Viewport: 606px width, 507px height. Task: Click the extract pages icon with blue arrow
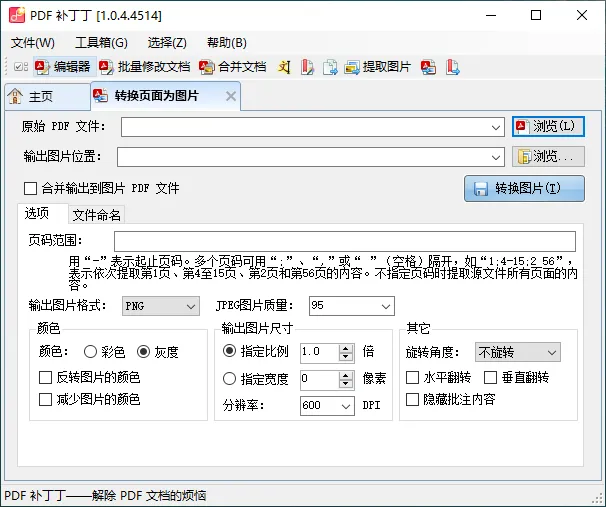point(330,67)
